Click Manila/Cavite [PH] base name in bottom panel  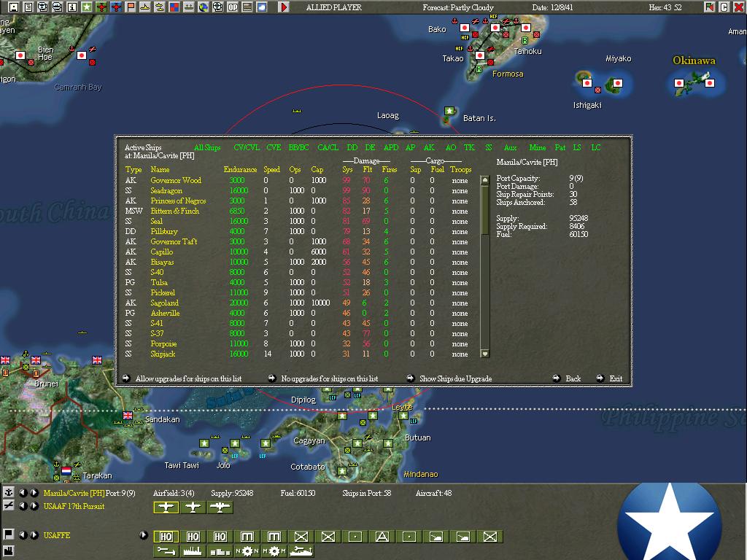[74, 493]
